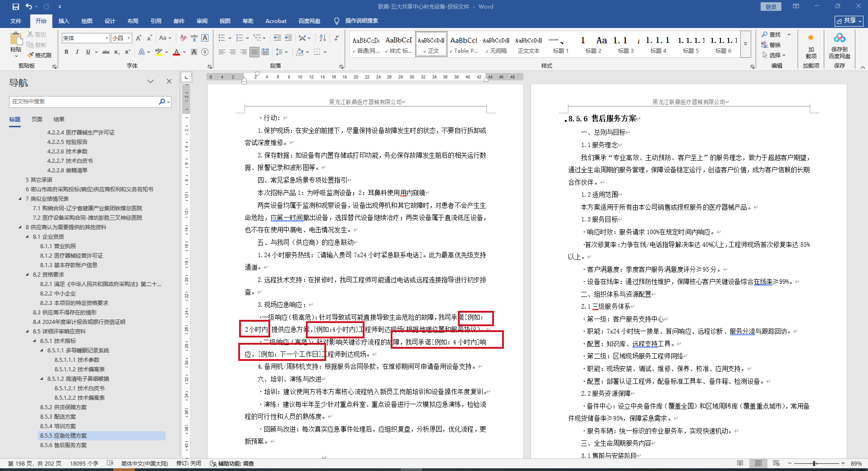Toggle strikethrough formatting
Viewport: 868px width, 471px height.
[x=106, y=52]
